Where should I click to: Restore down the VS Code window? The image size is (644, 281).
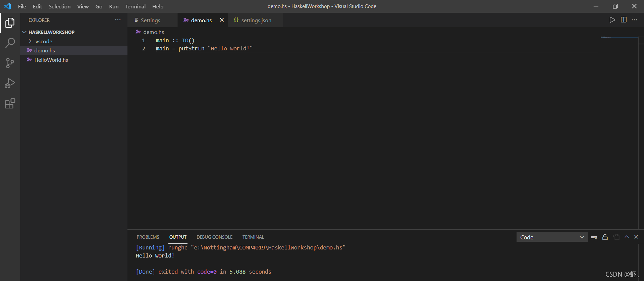(615, 6)
